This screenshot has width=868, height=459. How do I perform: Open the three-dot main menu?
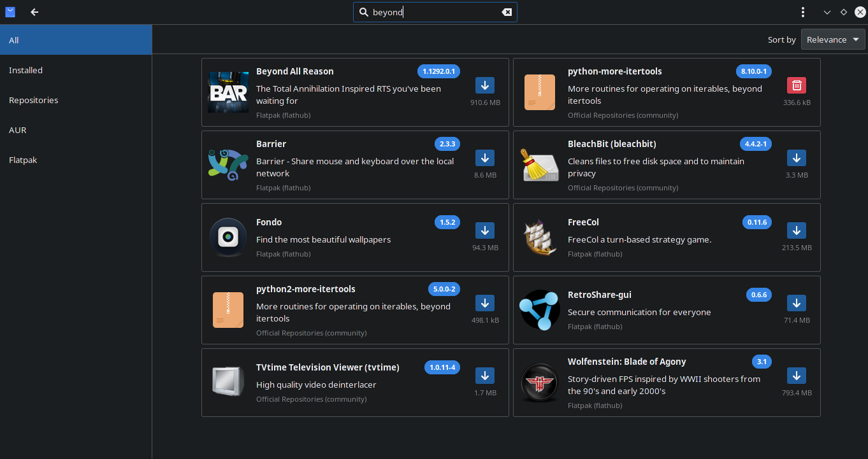[803, 12]
